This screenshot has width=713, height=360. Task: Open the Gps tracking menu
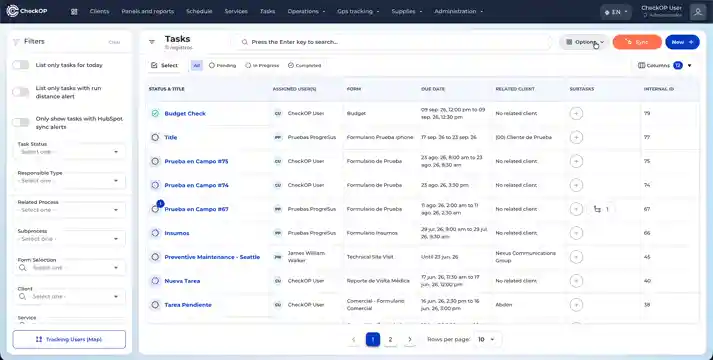358,11
